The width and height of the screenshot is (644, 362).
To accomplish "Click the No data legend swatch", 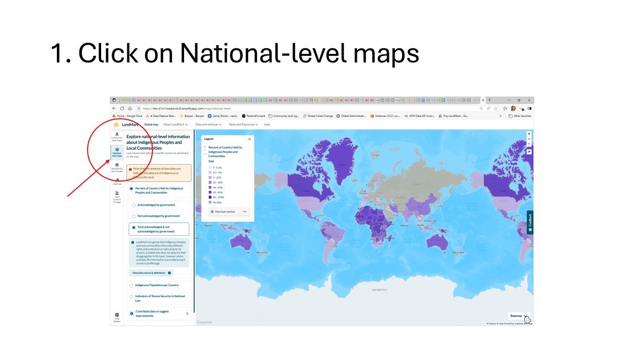I will click(x=210, y=202).
